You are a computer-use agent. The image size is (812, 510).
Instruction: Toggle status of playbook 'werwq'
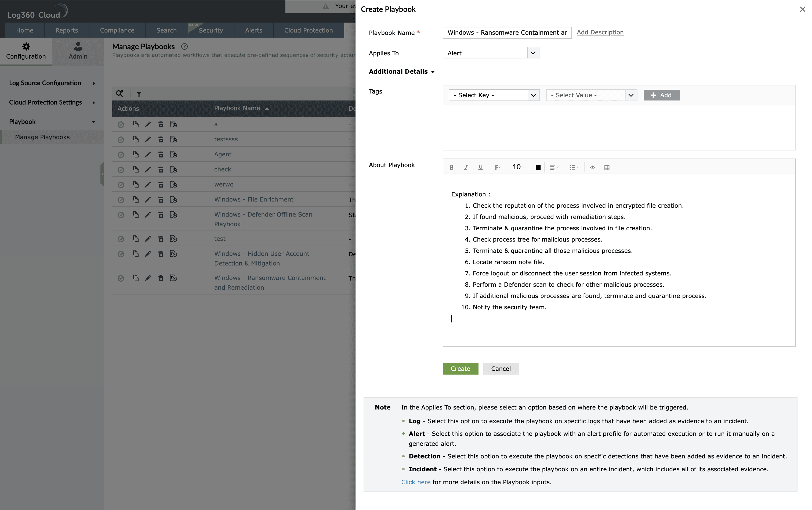121,185
